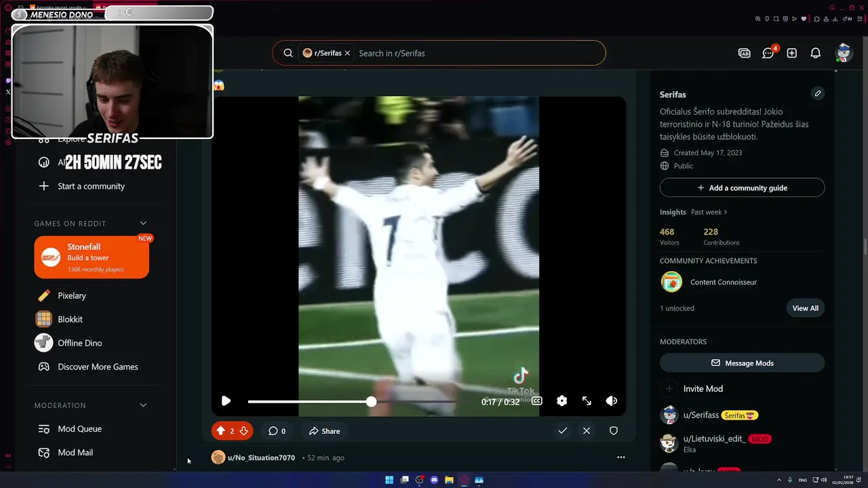Click Message Mods button

742,363
